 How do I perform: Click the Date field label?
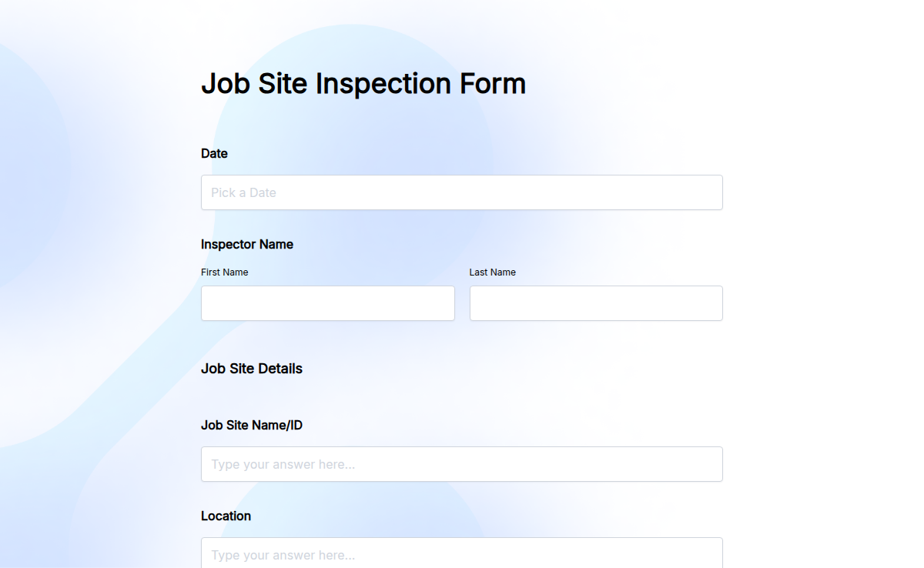coord(213,154)
